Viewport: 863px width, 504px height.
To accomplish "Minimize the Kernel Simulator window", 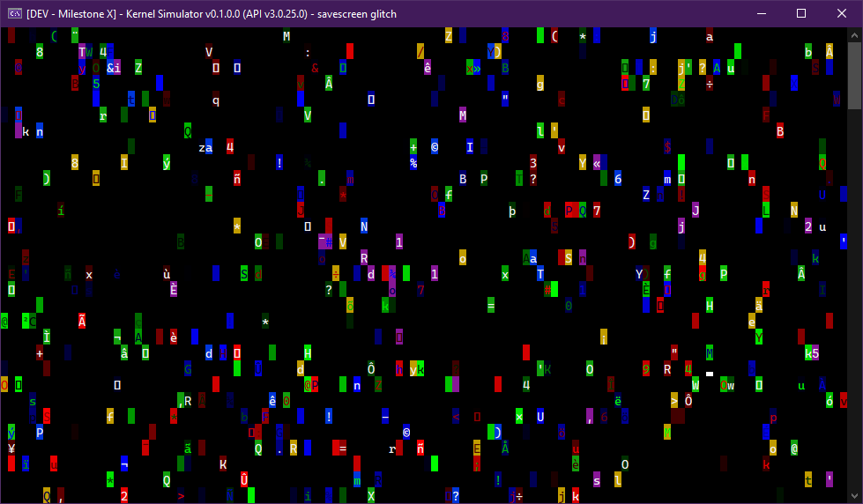I will (761, 13).
